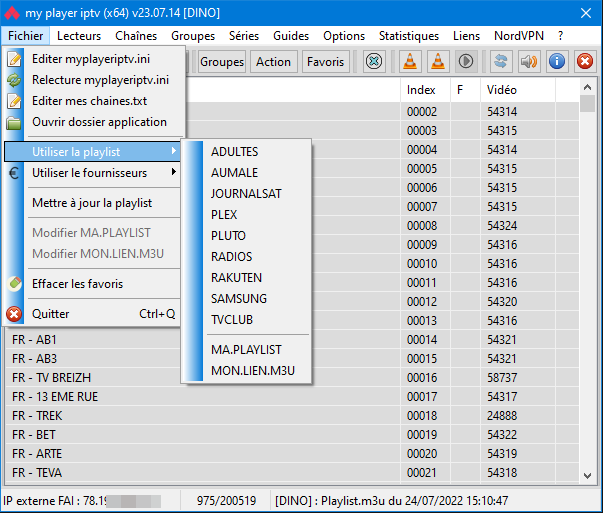Choose Mettre à jour la playlist
Image resolution: width=603 pixels, height=513 pixels.
[92, 203]
